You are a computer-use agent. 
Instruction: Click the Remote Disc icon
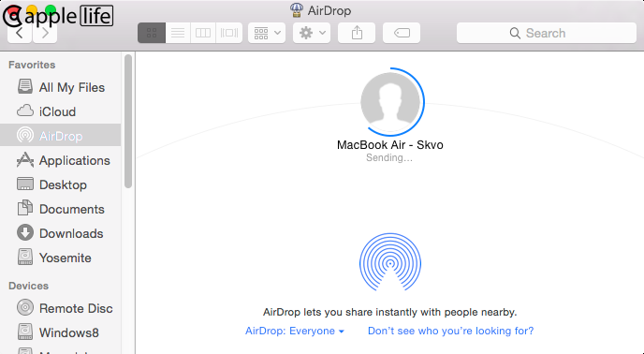25,307
